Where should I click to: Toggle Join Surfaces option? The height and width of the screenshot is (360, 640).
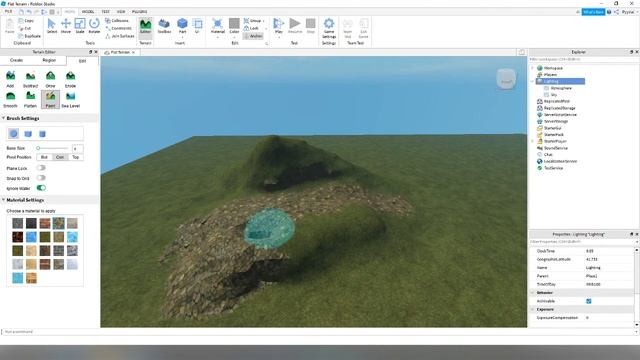(x=120, y=36)
